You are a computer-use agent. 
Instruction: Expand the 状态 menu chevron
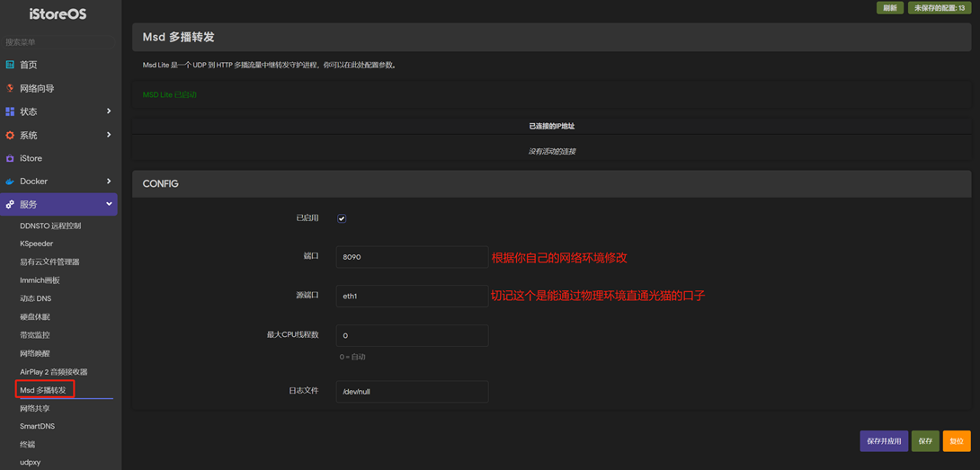(x=109, y=111)
